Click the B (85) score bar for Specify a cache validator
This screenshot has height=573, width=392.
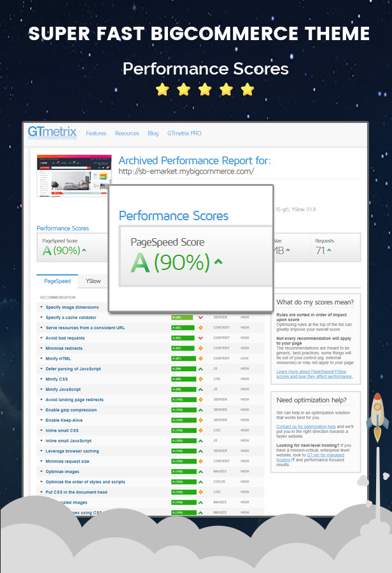pyautogui.click(x=183, y=318)
